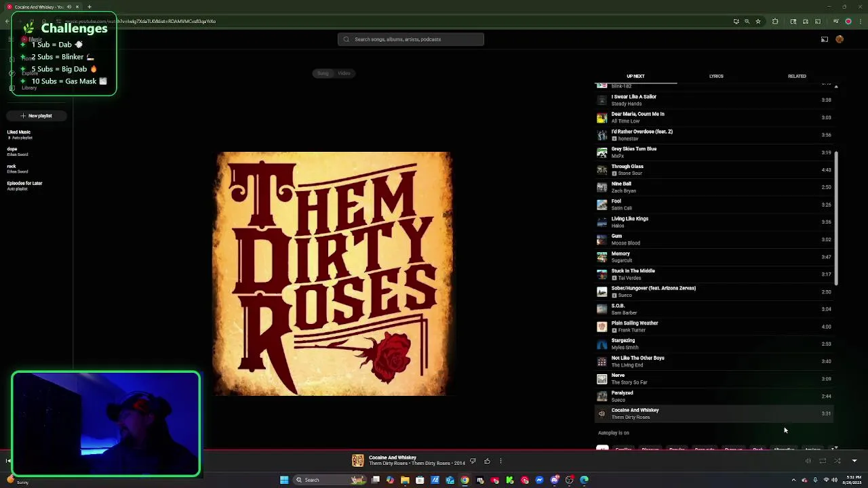Screen dimensions: 868x488
Task: Create a New playlist
Action: (x=37, y=116)
